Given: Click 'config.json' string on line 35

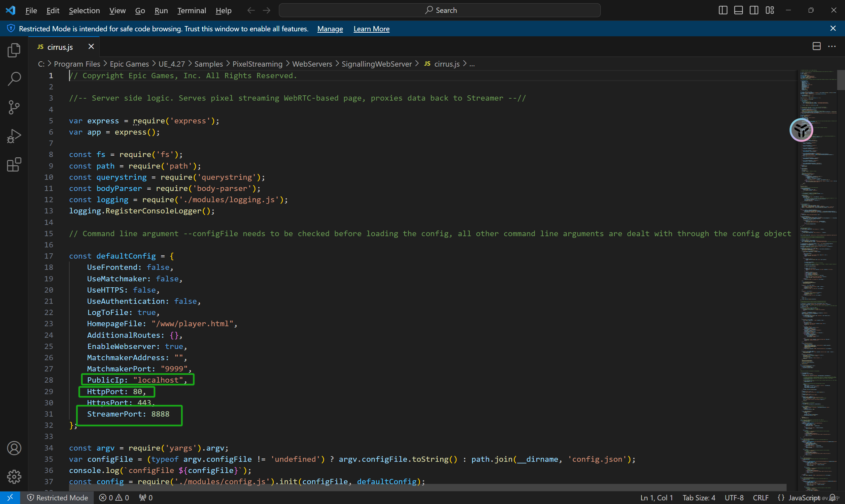Looking at the screenshot, I should tap(597, 459).
